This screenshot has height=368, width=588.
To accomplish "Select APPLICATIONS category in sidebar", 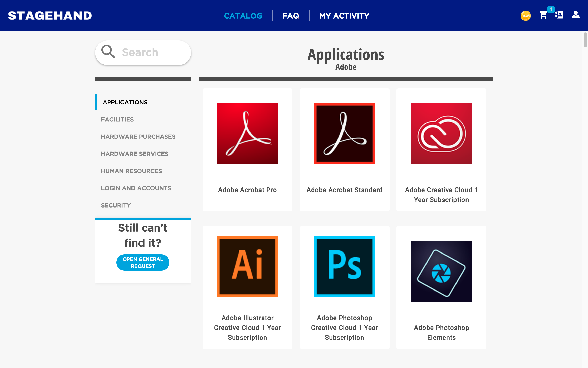I will point(125,102).
